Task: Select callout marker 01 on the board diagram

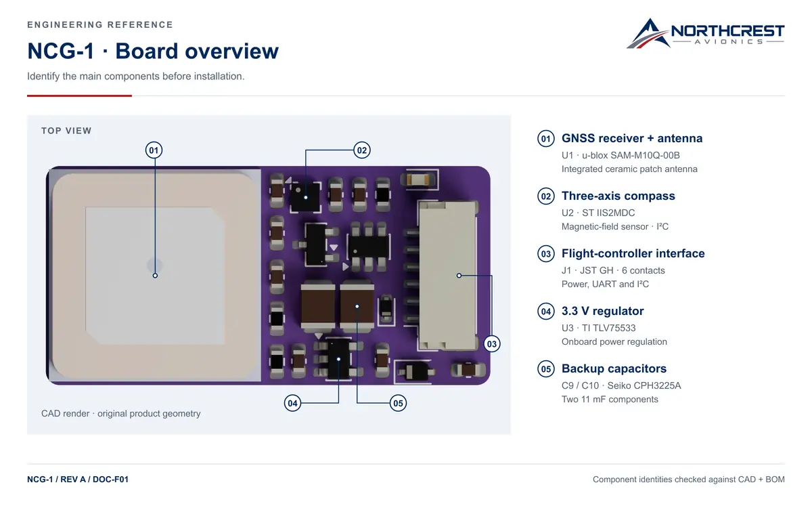Action: pyautogui.click(x=154, y=150)
